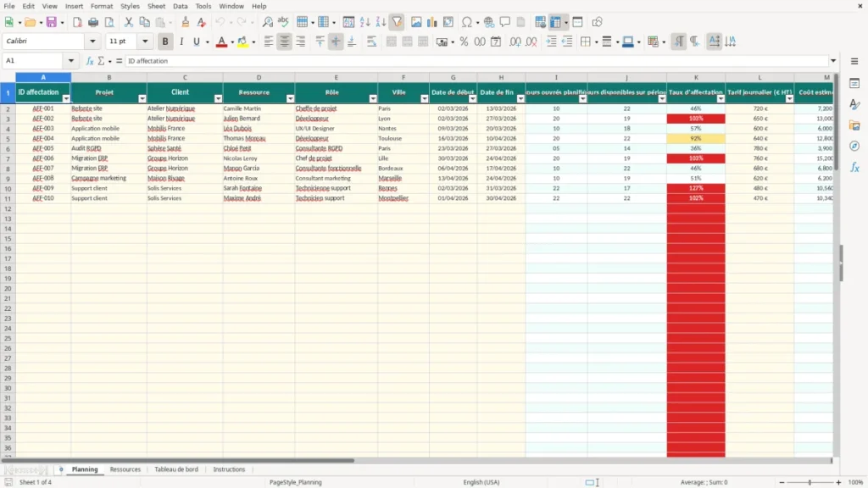Increase indent

pos(551,42)
